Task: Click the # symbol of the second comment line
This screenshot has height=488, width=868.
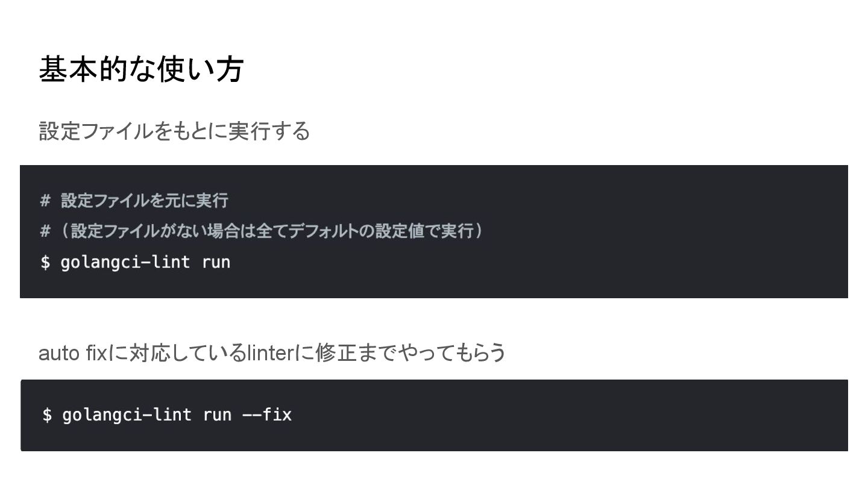Action: pos(45,231)
